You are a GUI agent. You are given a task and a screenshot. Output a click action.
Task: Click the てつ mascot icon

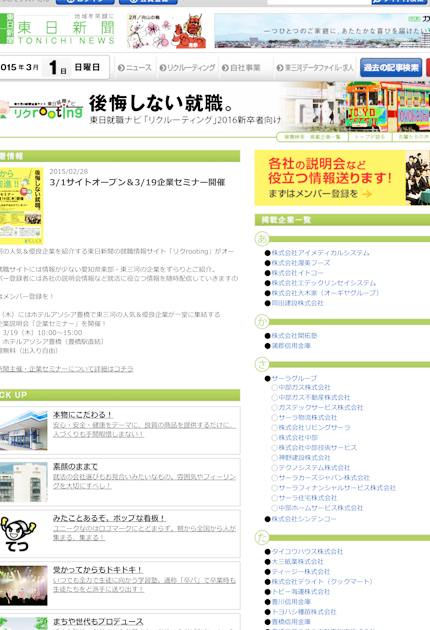[x=18, y=533]
